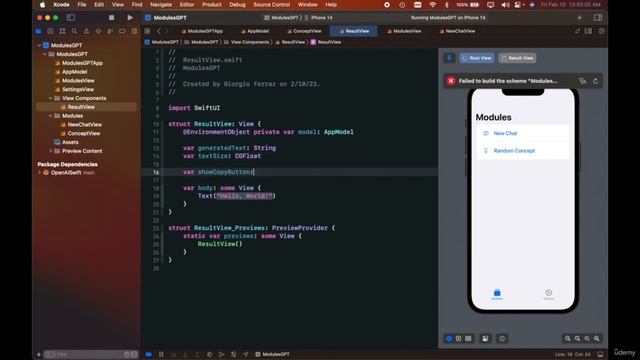640x360 pixels.
Task: Switch to the ModulesView editor tab
Action: (404, 31)
